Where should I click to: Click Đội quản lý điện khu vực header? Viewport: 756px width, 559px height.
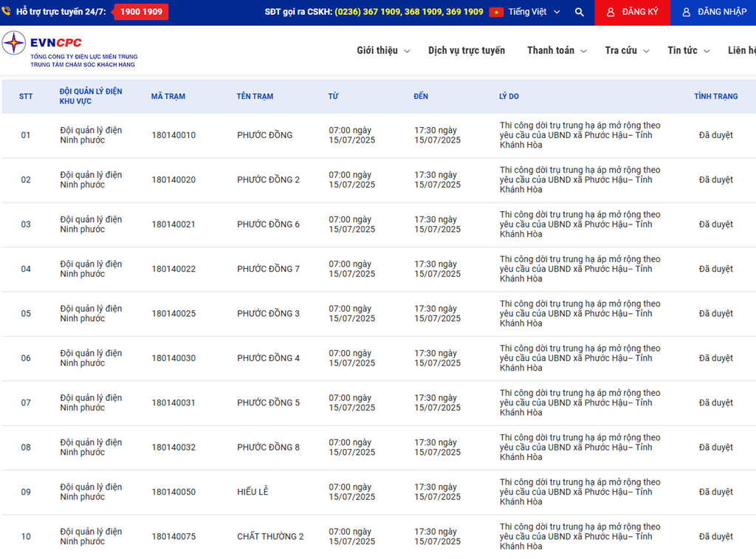pyautogui.click(x=91, y=96)
